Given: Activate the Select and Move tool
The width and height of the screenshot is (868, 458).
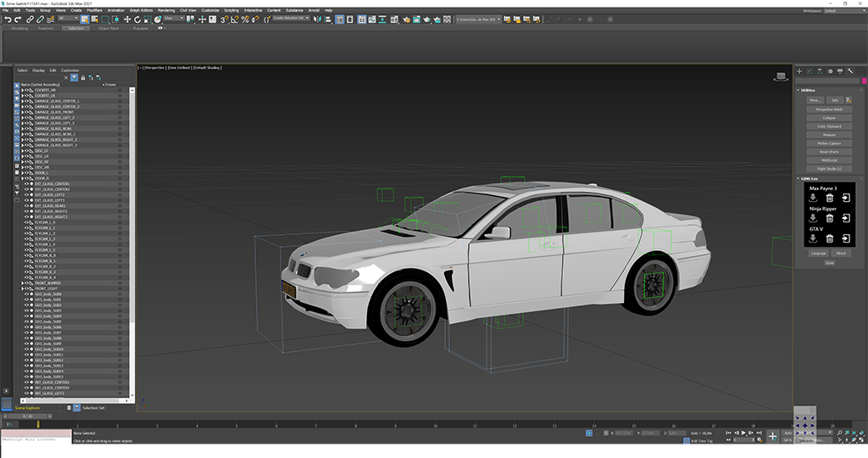Looking at the screenshot, I should point(127,20).
